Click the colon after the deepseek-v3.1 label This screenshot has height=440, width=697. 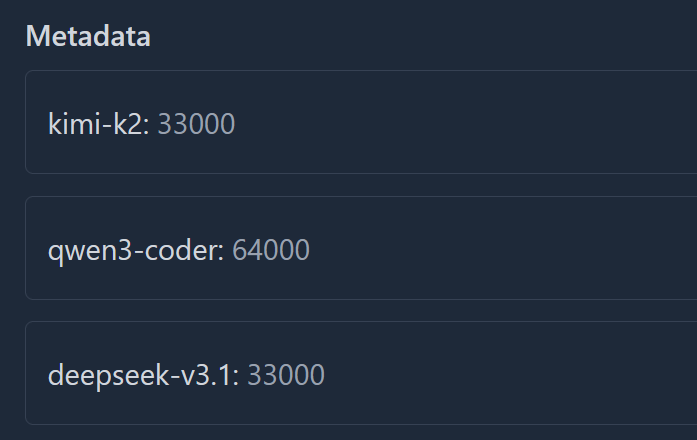(236, 378)
